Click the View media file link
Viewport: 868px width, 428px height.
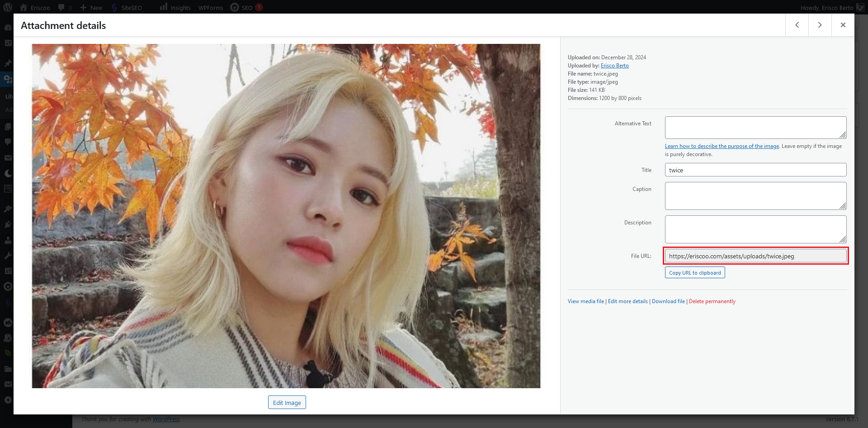[585, 301]
